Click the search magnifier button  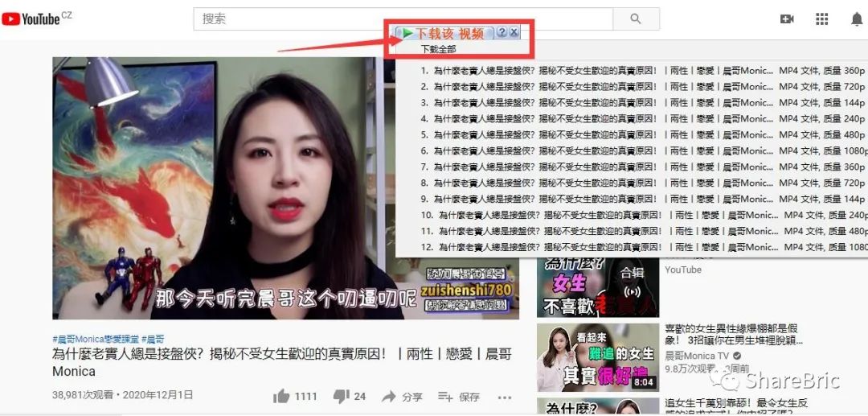click(636, 19)
